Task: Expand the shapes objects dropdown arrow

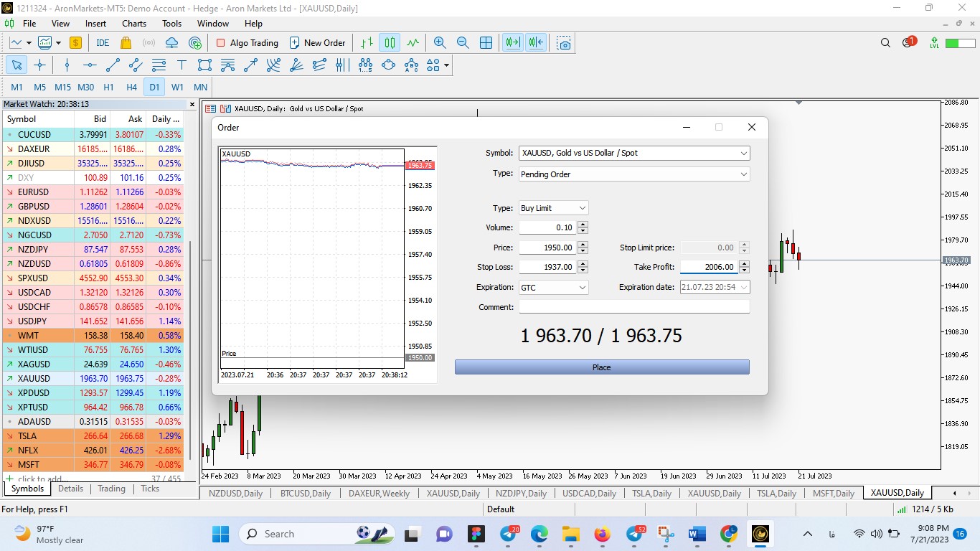Action: coord(446,65)
